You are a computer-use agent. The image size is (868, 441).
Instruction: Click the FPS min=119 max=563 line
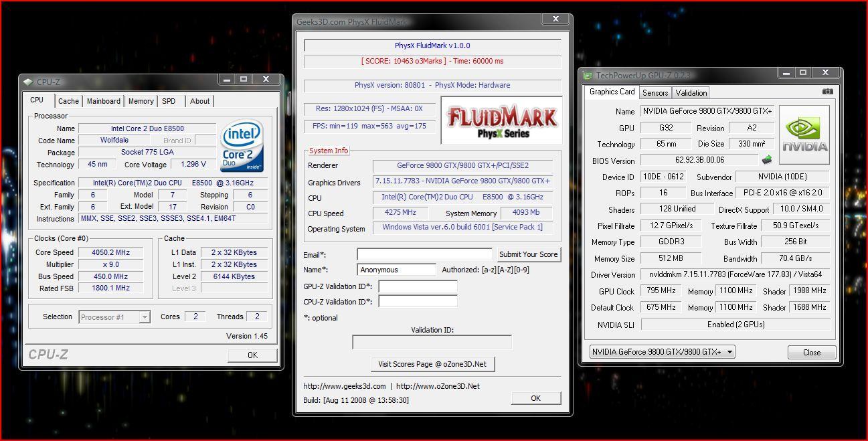pyautogui.click(x=369, y=126)
